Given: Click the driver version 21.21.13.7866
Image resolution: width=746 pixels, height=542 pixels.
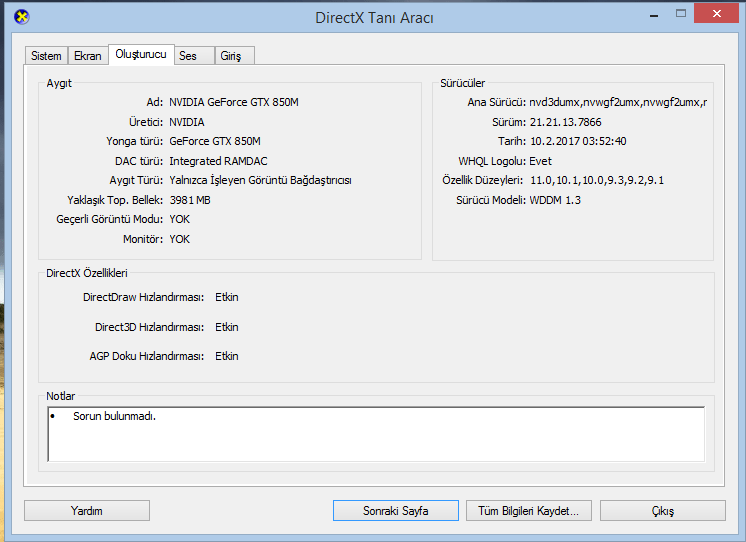Looking at the screenshot, I should coord(566,122).
